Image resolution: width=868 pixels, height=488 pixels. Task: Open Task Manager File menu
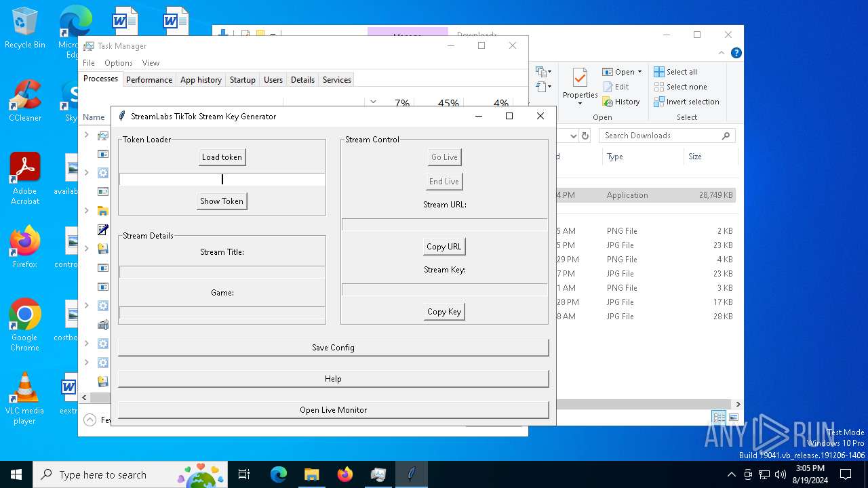89,63
